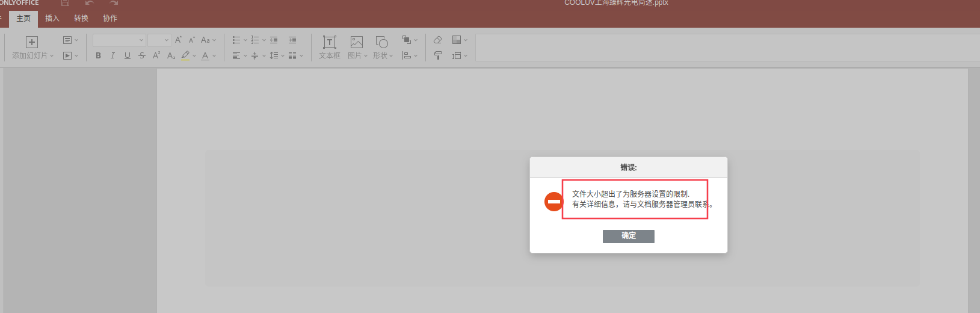Open the change case Aa menu
Image resolution: width=980 pixels, height=313 pixels.
pos(208,40)
